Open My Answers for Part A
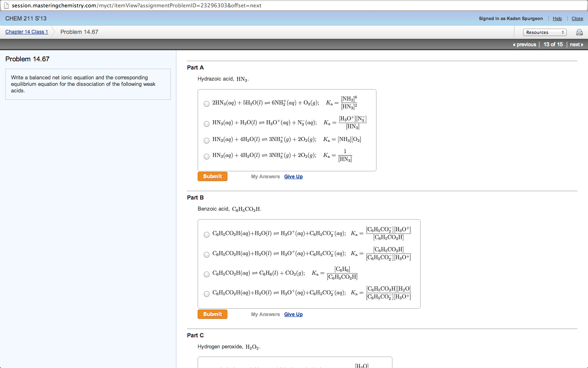 (265, 176)
